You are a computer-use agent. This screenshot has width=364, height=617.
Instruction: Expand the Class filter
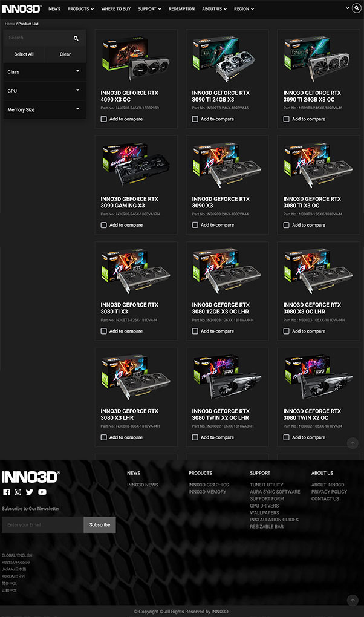(x=45, y=71)
